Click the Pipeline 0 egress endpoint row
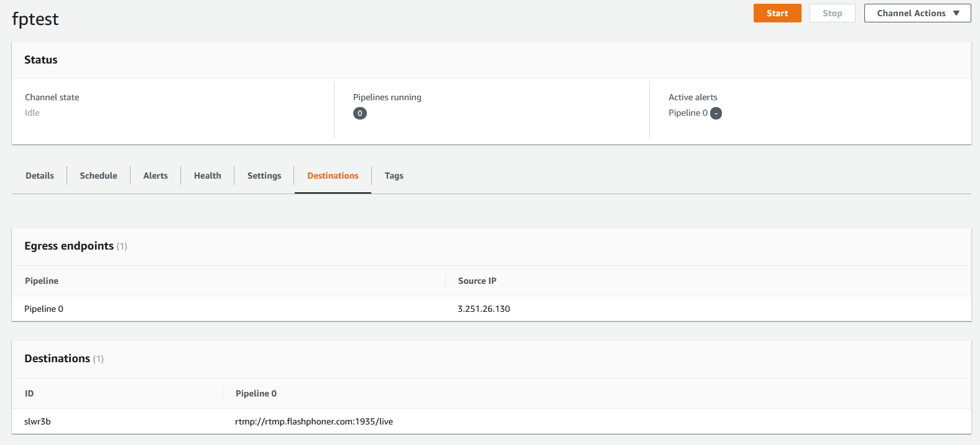 click(44, 309)
